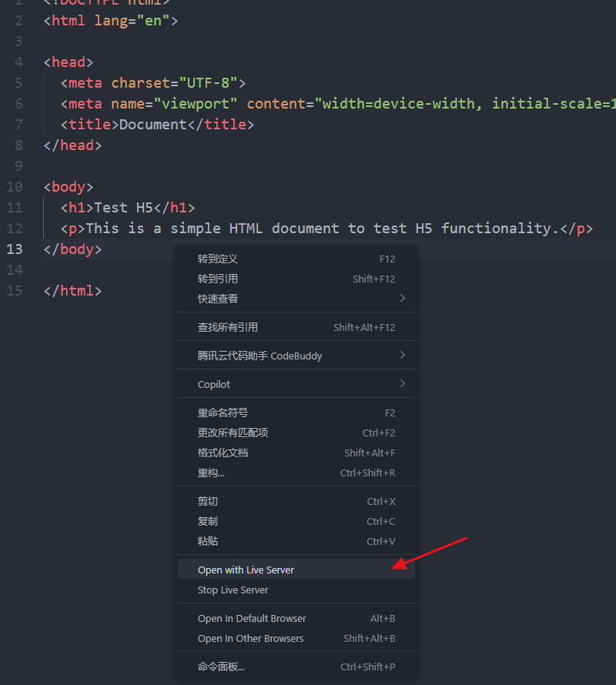616x685 pixels.
Task: Click the word functionality in the paragraph
Action: pyautogui.click(x=496, y=229)
